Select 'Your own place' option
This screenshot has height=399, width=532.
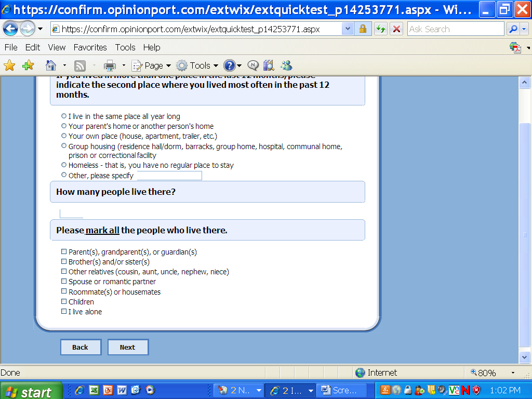pyautogui.click(x=64, y=136)
